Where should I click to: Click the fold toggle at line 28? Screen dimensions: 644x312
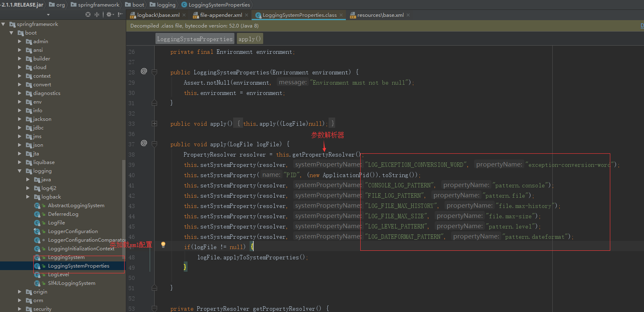coord(154,72)
